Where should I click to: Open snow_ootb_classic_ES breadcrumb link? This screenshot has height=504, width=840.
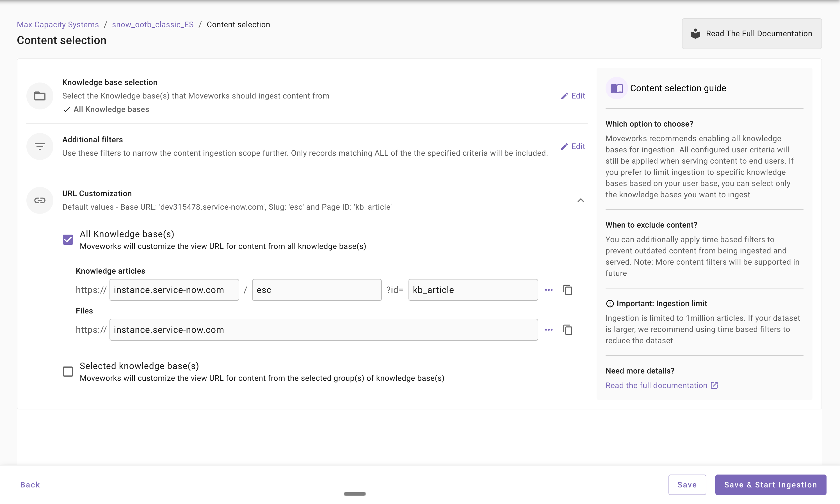click(x=153, y=24)
